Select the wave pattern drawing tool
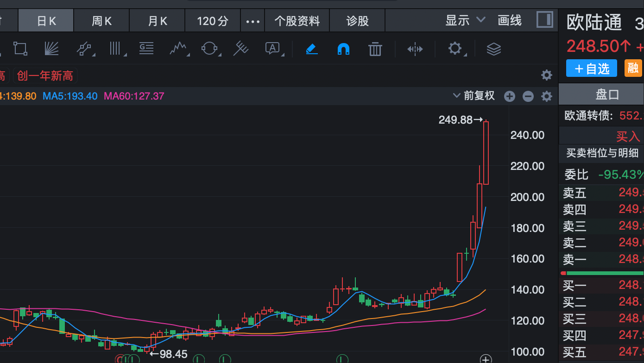Image resolution: width=644 pixels, height=363 pixels. tap(178, 48)
